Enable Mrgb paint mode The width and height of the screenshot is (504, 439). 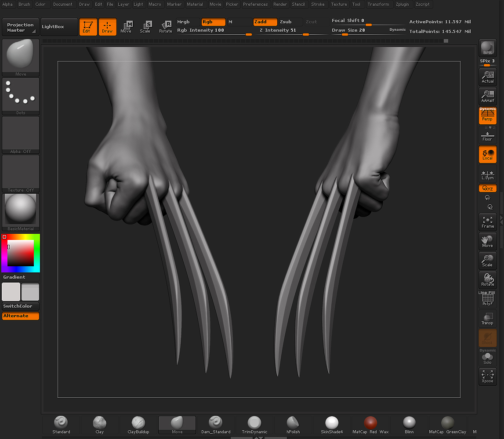(x=188, y=22)
